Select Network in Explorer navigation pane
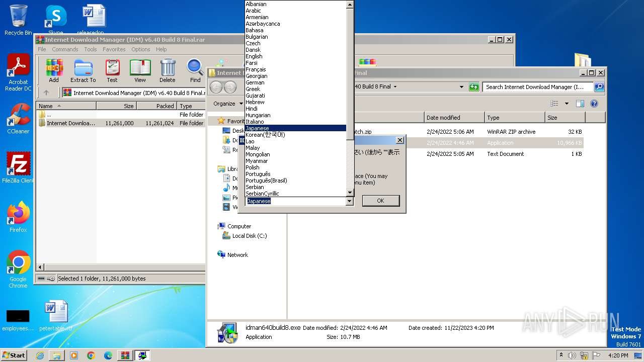 pos(237,255)
